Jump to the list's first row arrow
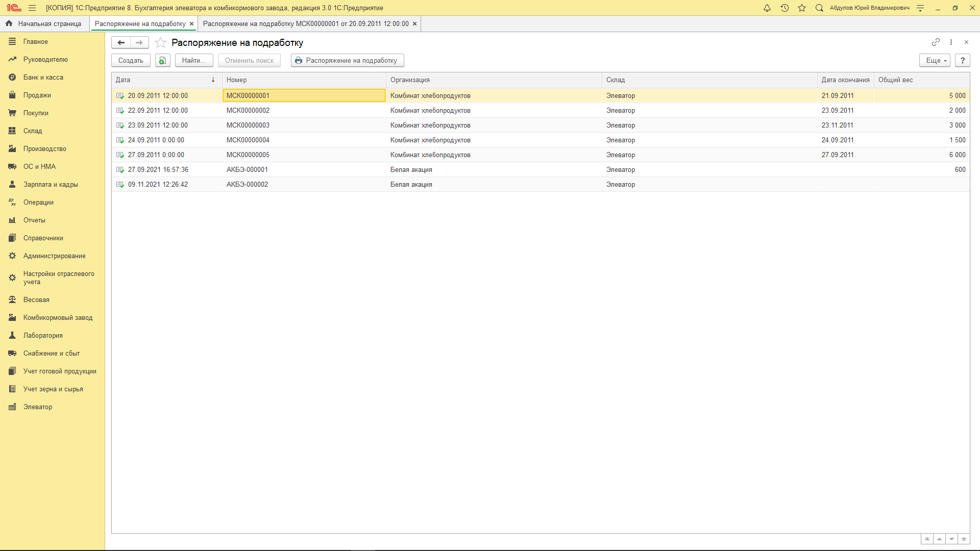This screenshot has height=551, width=980. 927,539
